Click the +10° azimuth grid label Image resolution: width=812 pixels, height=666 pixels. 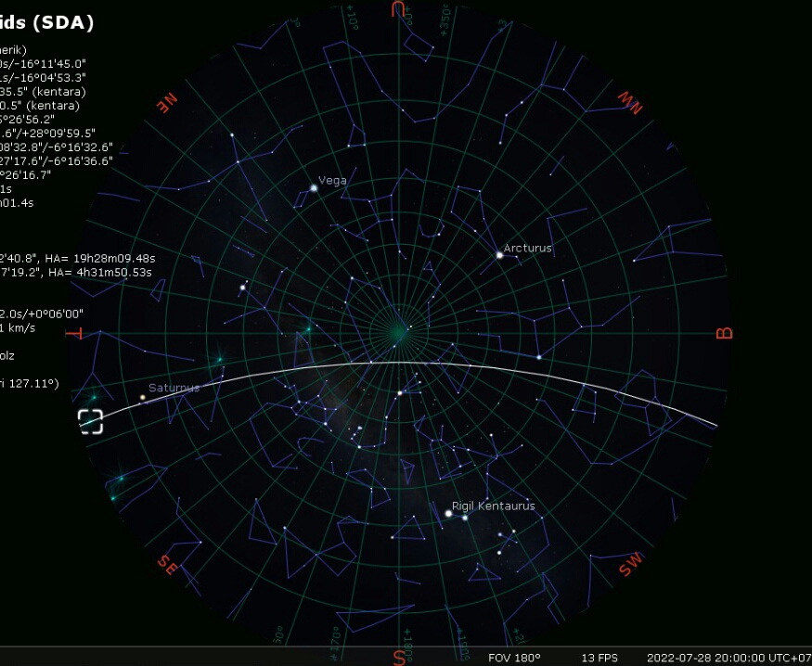353,16
